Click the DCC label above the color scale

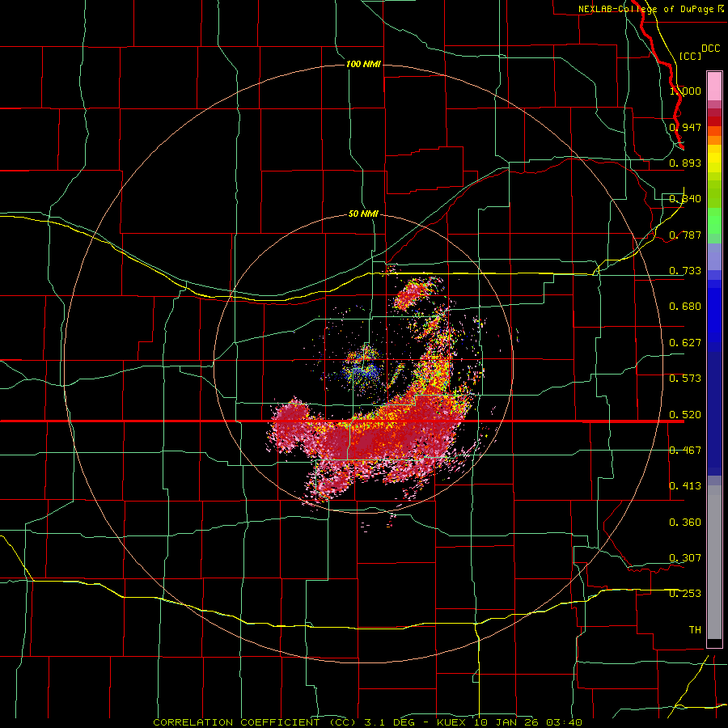pyautogui.click(x=710, y=49)
